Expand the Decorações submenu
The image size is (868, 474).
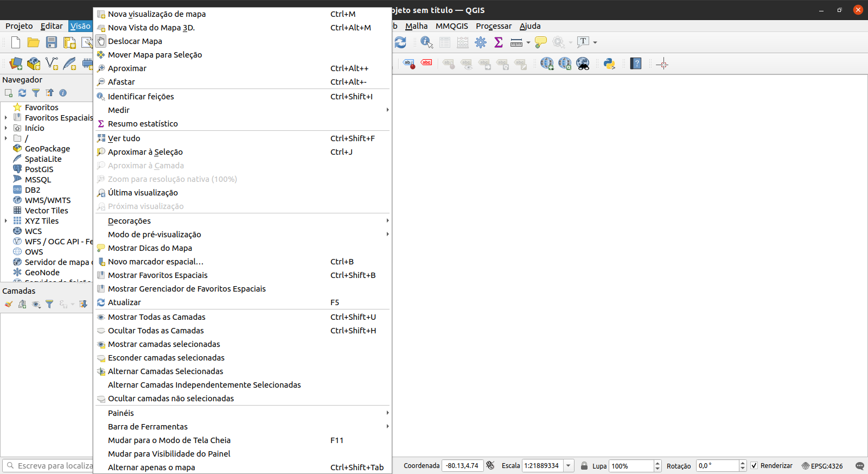(242, 221)
